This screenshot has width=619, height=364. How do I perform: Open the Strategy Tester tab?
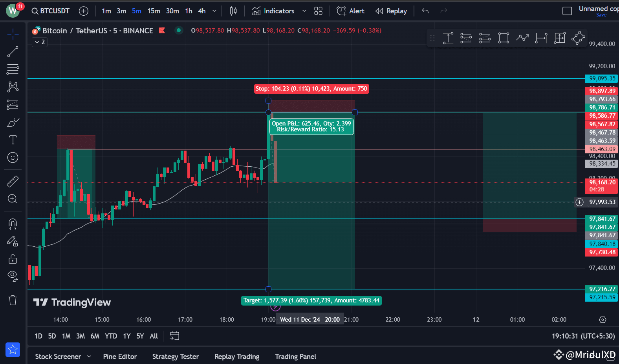click(176, 357)
